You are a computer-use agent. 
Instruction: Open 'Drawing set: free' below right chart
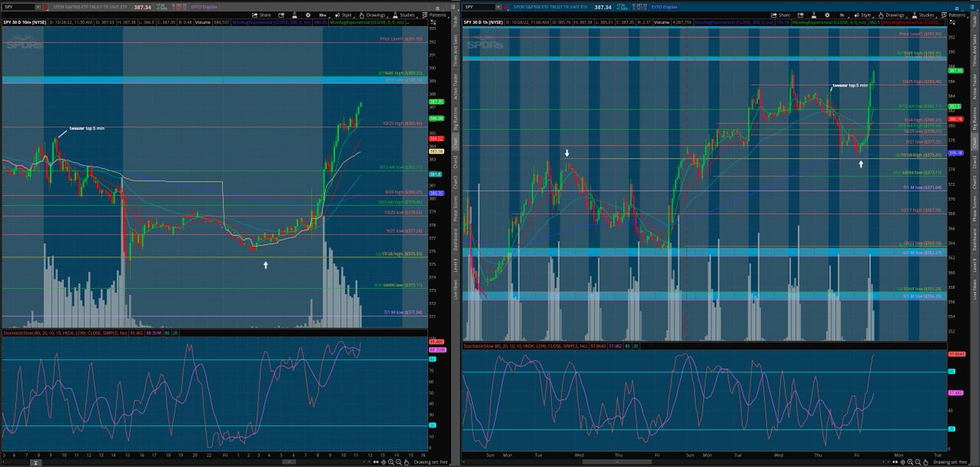point(950,461)
